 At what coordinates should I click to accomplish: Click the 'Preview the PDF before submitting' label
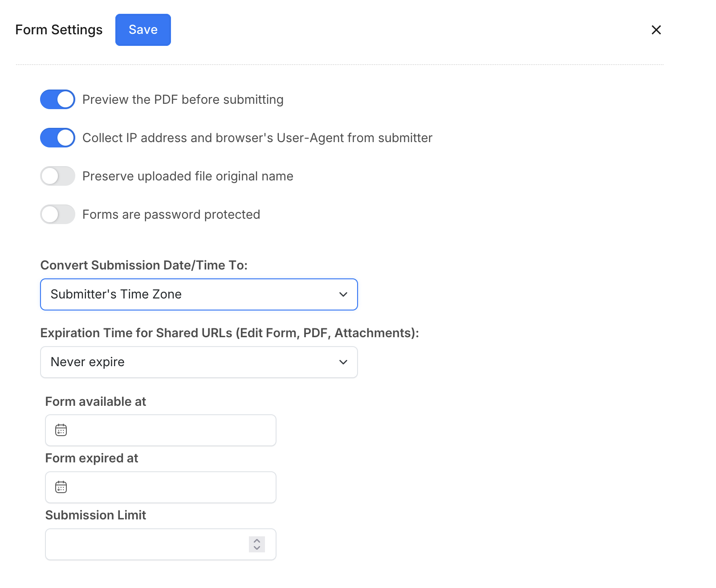tap(183, 99)
